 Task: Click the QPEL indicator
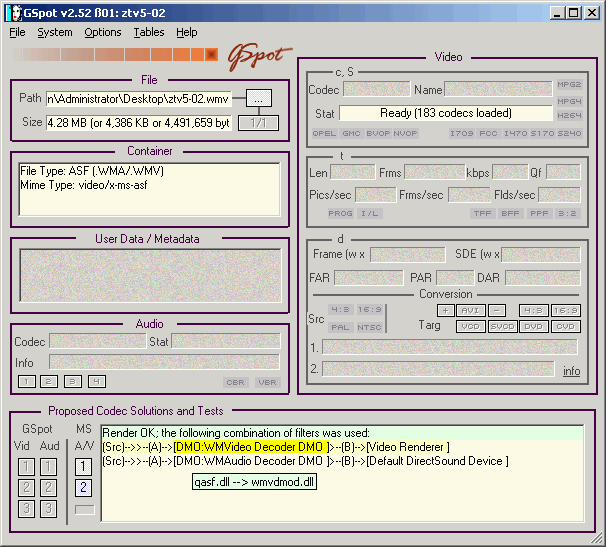pos(324,133)
